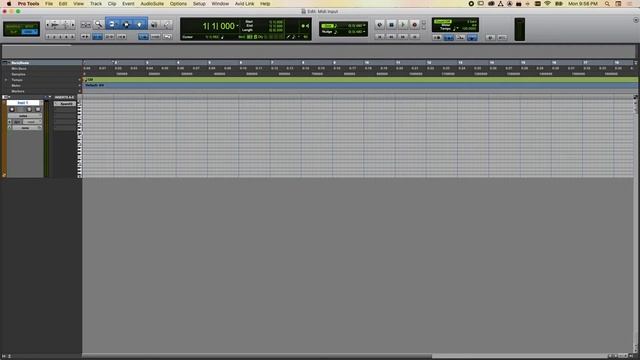The height and width of the screenshot is (360, 640).
Task: Open the Apple menu
Action: click(9, 4)
